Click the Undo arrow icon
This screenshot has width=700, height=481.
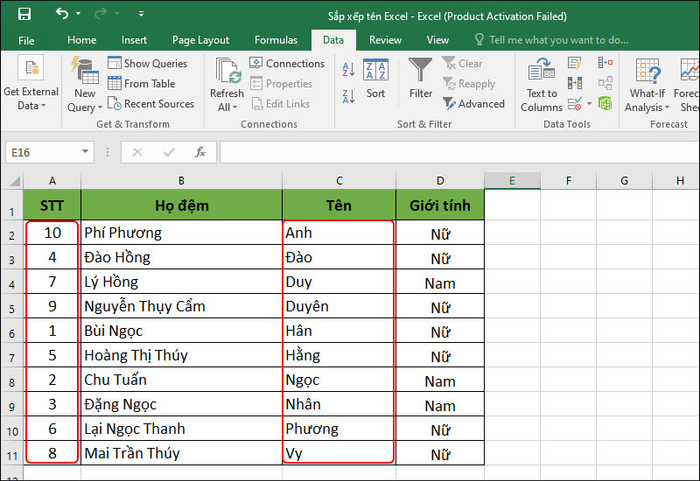62,14
